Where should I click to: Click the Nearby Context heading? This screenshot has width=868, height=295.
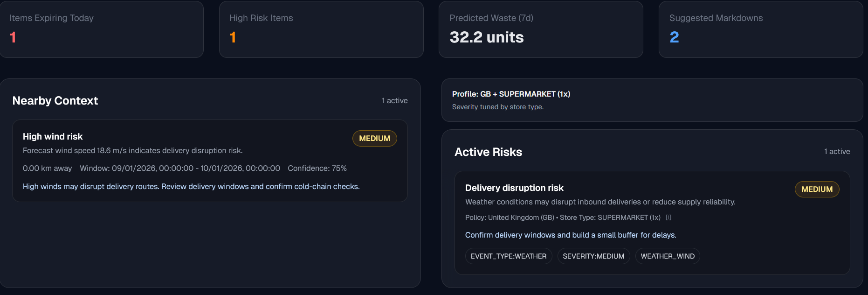55,101
